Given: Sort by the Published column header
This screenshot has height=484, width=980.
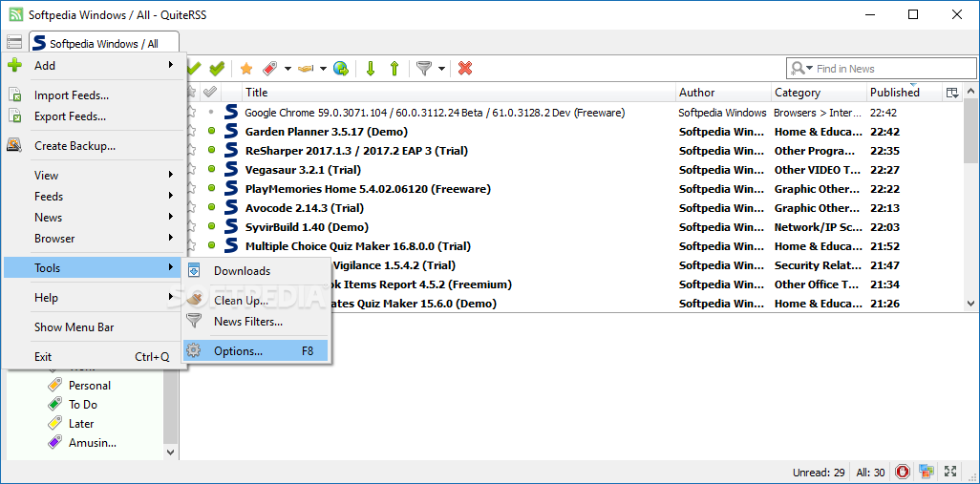Looking at the screenshot, I should point(905,93).
